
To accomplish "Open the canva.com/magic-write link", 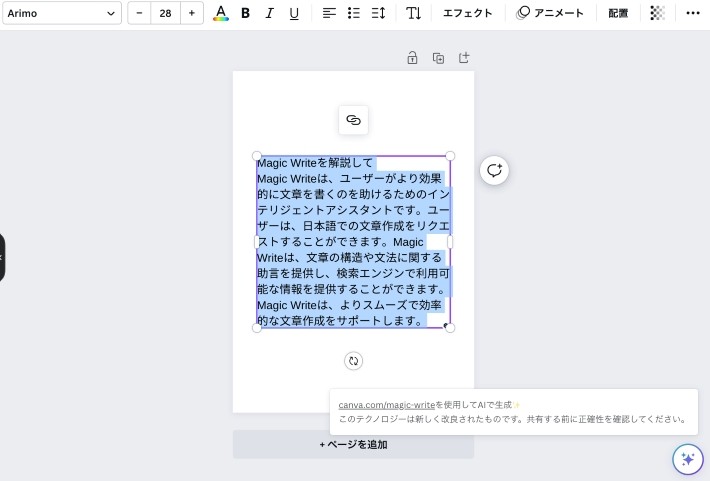I will click(x=386, y=405).
